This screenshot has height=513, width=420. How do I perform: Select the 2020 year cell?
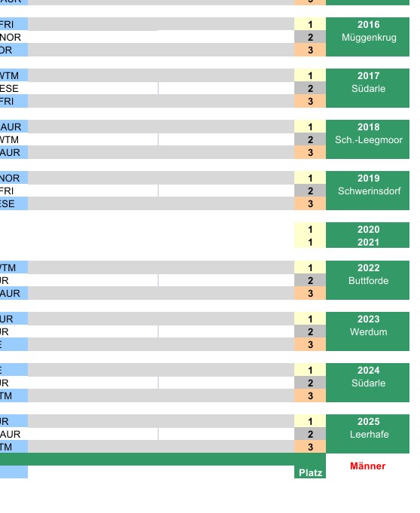367,229
